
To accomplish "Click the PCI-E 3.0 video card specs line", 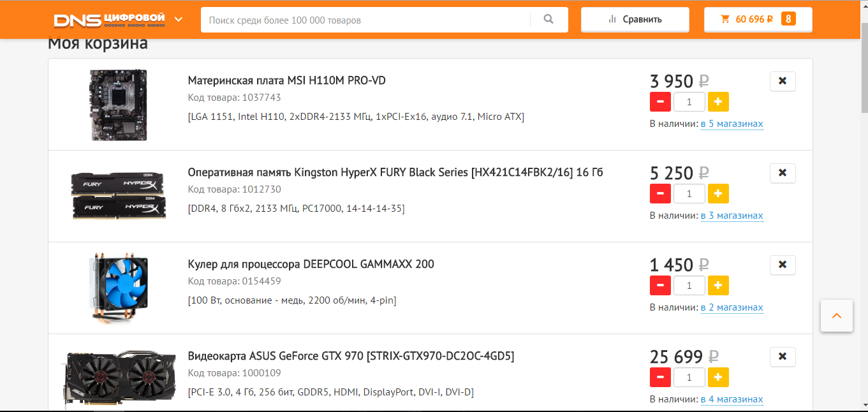I will pyautogui.click(x=330, y=392).
